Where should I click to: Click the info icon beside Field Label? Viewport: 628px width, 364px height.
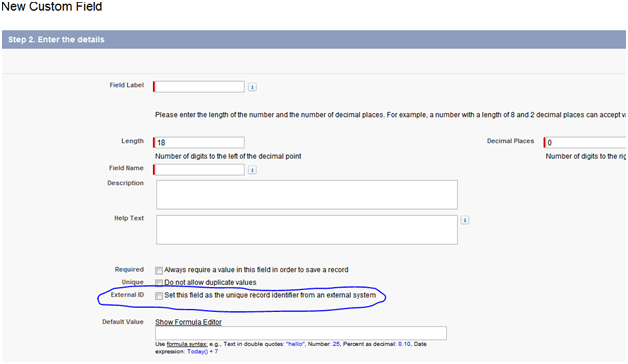click(252, 87)
